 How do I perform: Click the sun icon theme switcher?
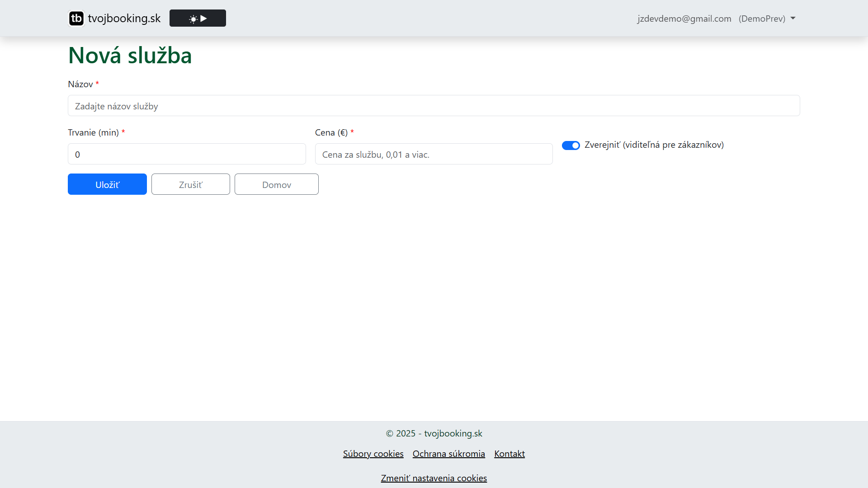[193, 19]
